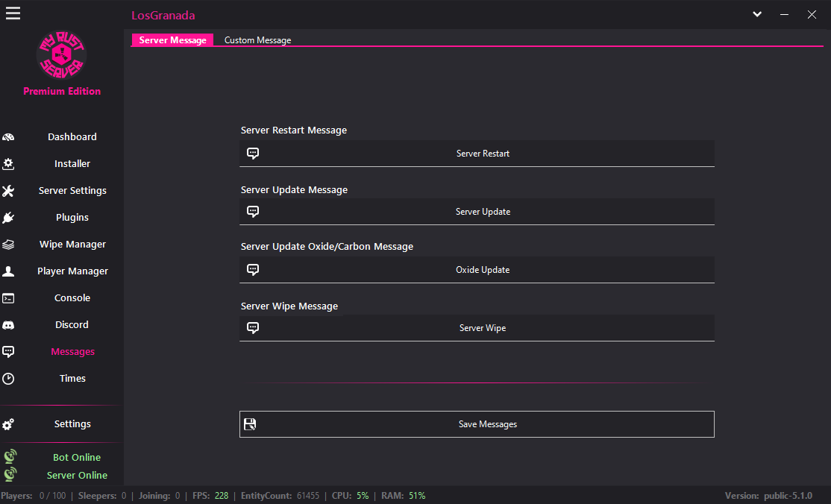831x504 pixels.
Task: Click the floppy disk save icon
Action: pyautogui.click(x=250, y=424)
